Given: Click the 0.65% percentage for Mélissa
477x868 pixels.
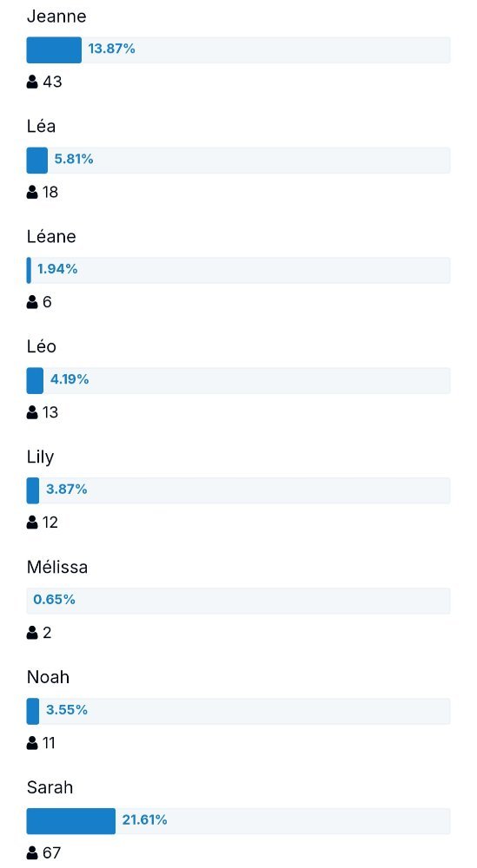Looking at the screenshot, I should pos(54,600).
